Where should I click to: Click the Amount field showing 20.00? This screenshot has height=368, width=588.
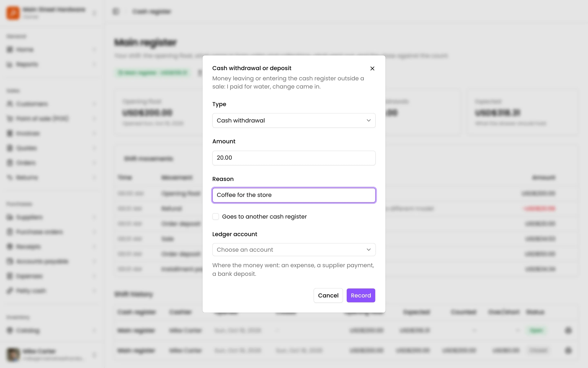point(294,158)
